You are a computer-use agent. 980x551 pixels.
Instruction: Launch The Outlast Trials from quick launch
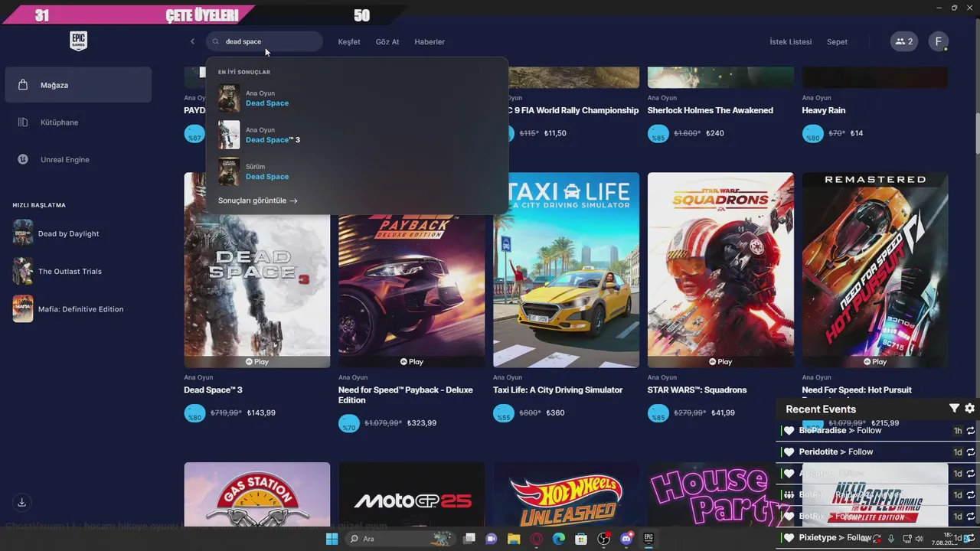(x=78, y=271)
